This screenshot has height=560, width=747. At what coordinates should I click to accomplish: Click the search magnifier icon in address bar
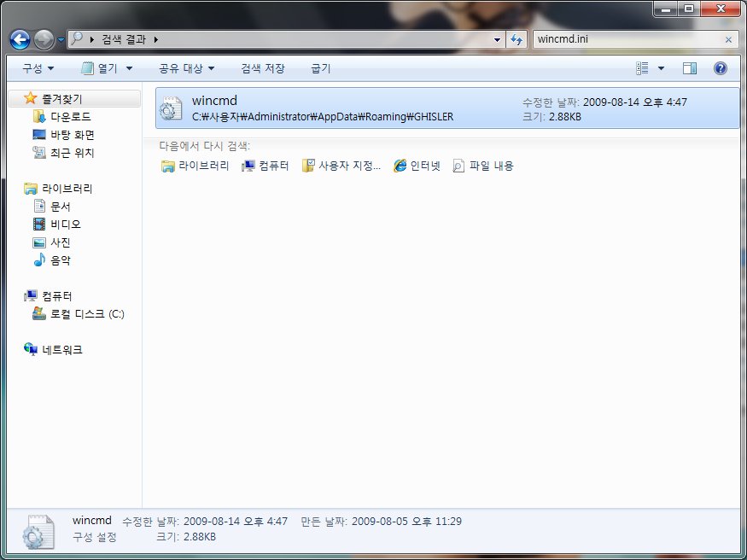(x=77, y=39)
